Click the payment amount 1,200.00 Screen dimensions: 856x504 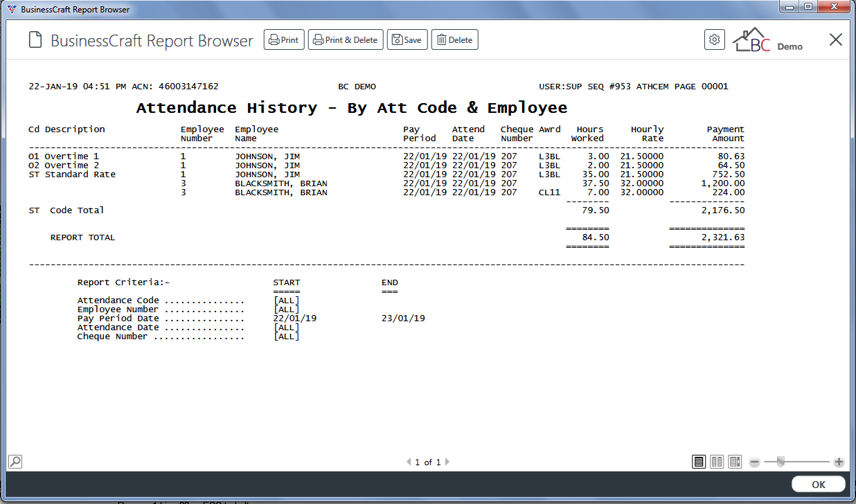(723, 183)
